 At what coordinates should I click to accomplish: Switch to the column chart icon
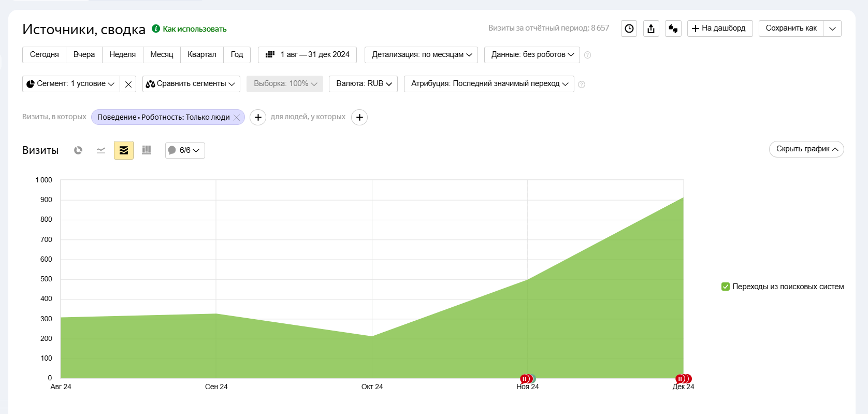147,150
